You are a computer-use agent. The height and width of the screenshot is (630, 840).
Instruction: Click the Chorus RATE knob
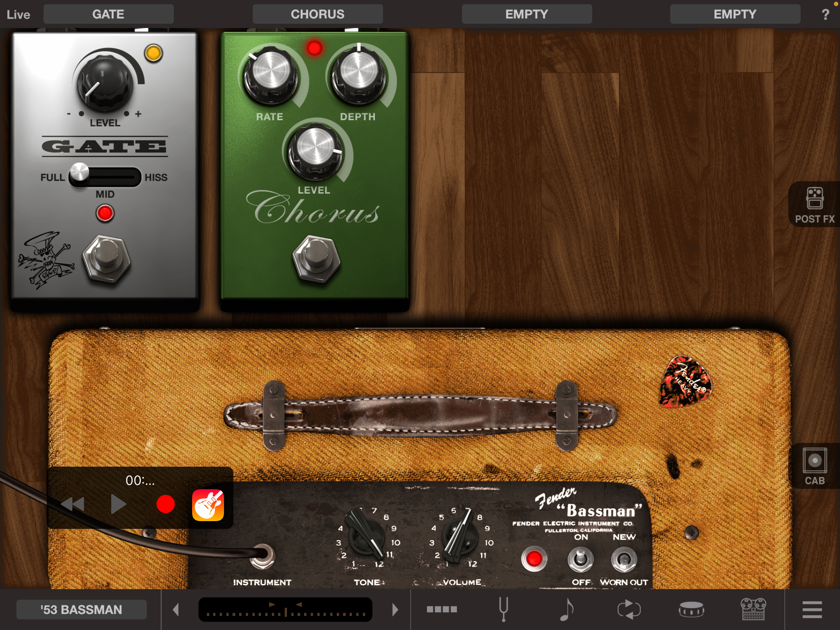(271, 75)
